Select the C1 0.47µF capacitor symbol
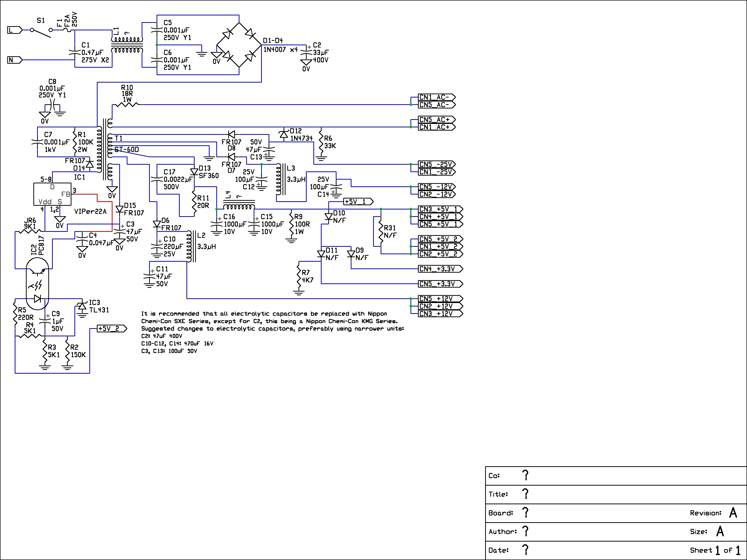 (75, 52)
